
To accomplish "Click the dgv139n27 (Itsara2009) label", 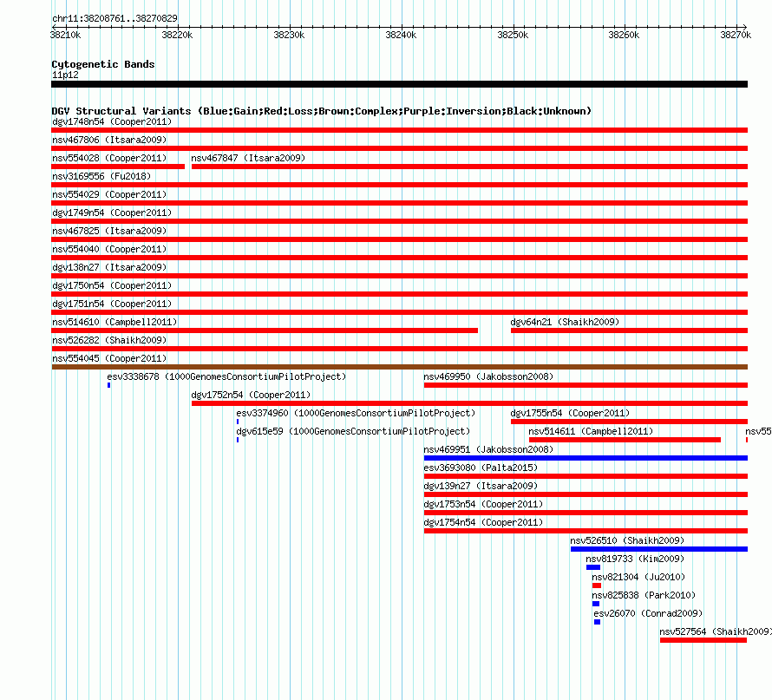I will click(481, 486).
